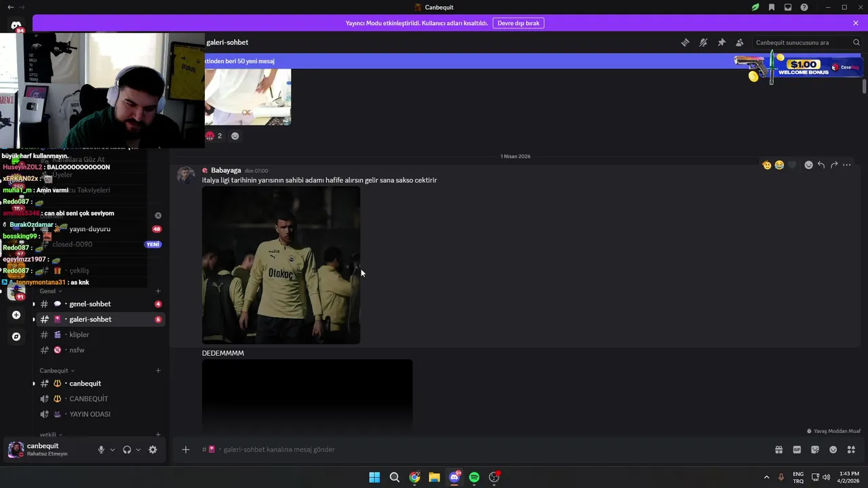This screenshot has height=488, width=868.
Task: Open more options for Babayaga message
Action: pyautogui.click(x=847, y=165)
